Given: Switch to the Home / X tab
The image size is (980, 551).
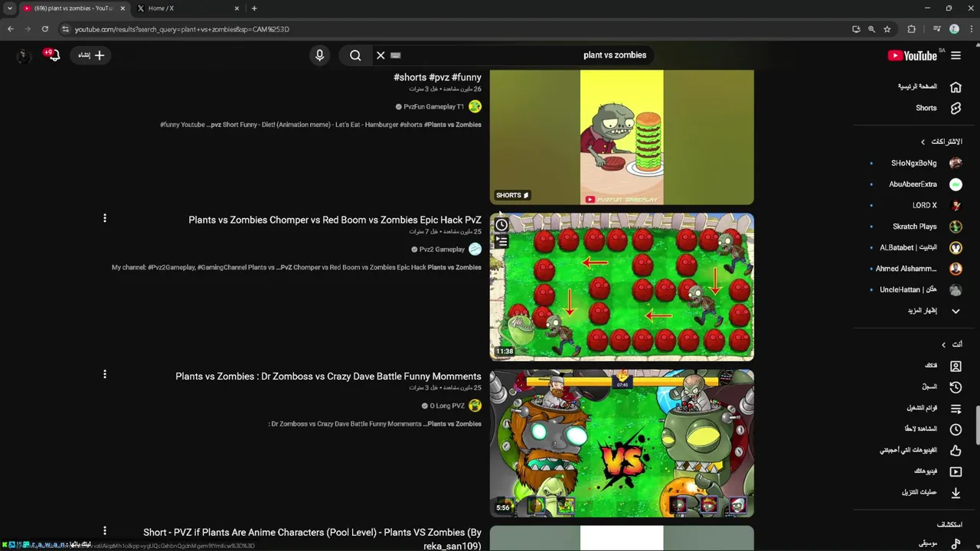Looking at the screenshot, I should pos(188,8).
